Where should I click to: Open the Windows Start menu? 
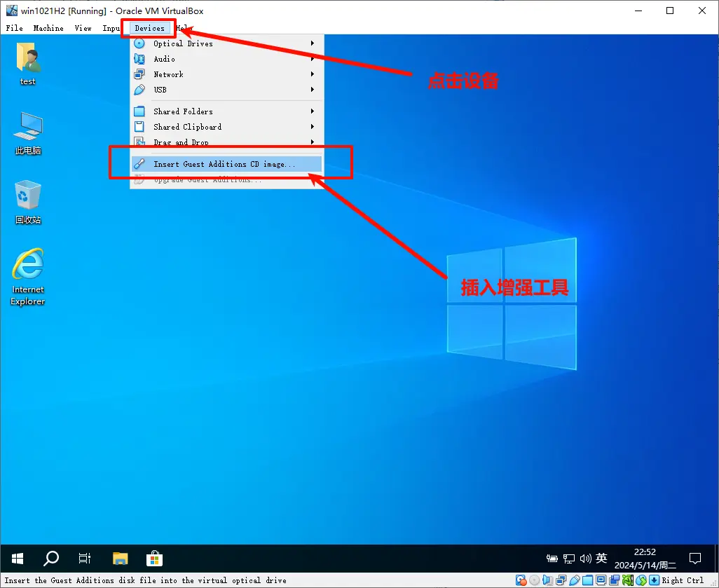pyautogui.click(x=18, y=558)
